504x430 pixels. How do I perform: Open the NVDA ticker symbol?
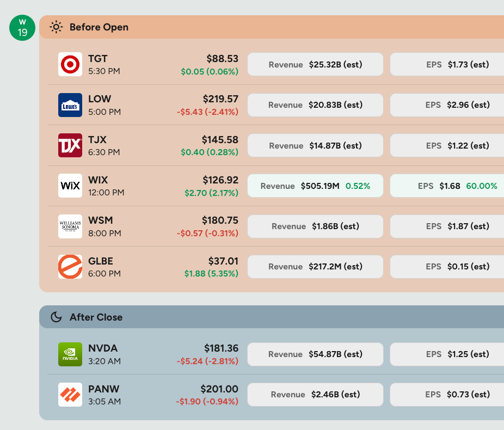tap(103, 348)
